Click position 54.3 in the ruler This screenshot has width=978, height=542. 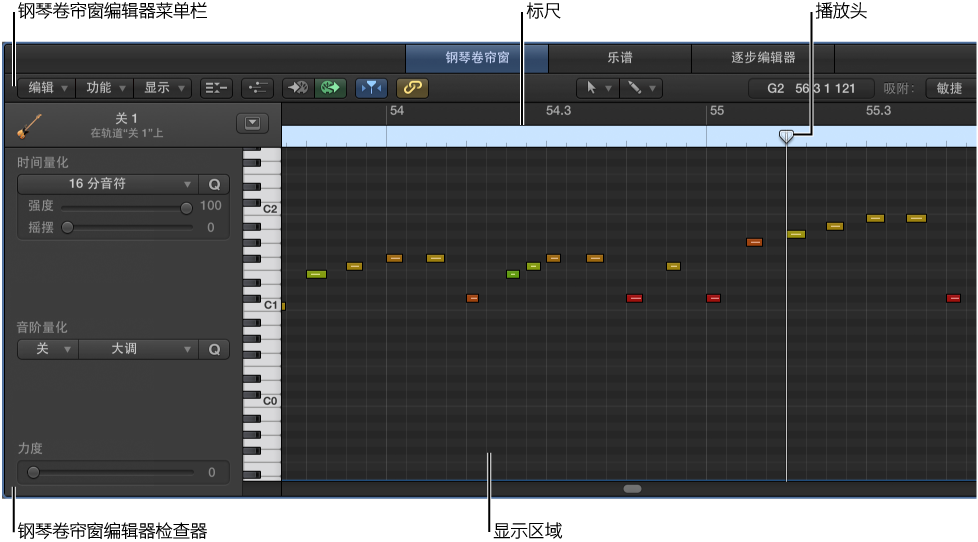pos(558,111)
